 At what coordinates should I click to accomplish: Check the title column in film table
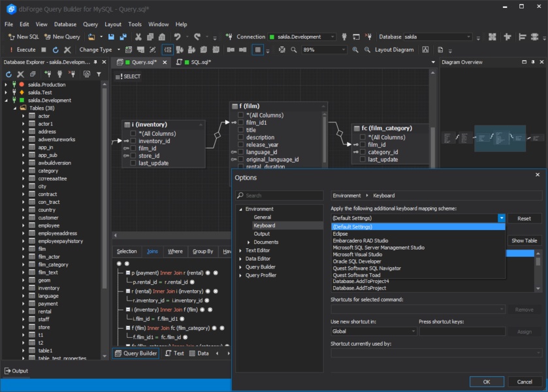point(241,130)
